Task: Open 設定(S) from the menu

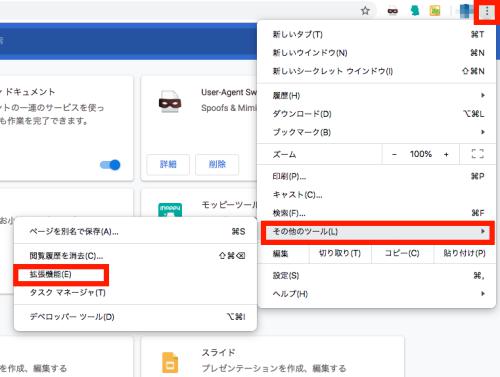Action: click(377, 276)
